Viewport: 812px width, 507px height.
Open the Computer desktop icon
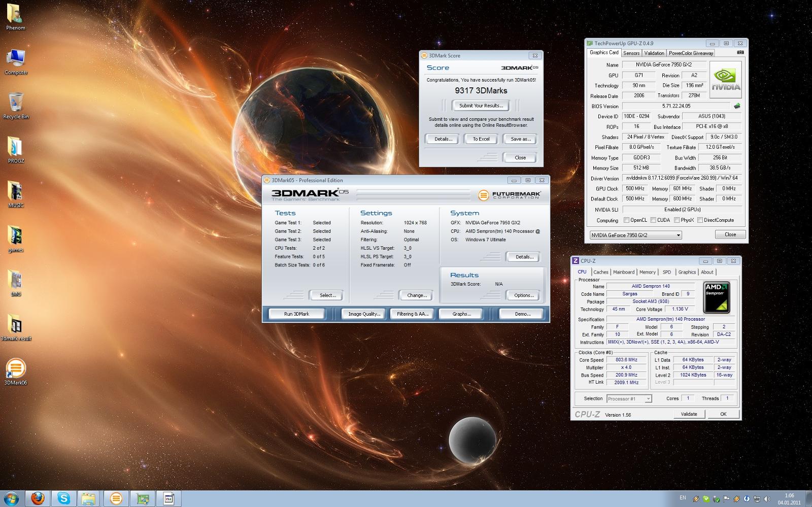point(16,62)
